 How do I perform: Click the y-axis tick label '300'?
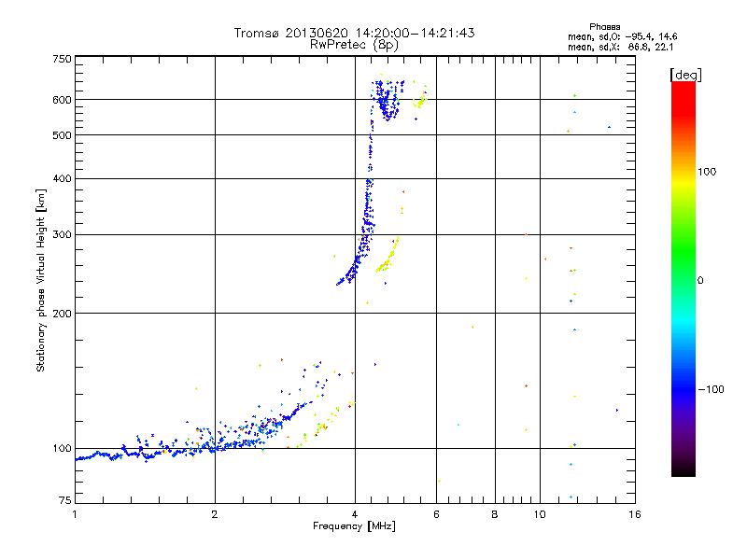62,234
